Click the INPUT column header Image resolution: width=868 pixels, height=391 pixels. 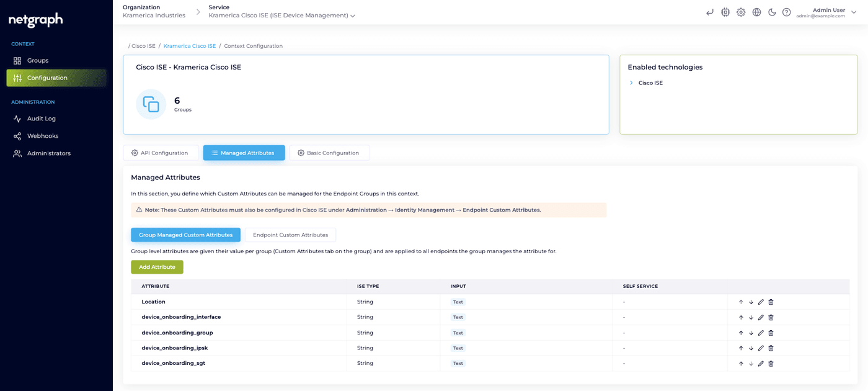(458, 286)
